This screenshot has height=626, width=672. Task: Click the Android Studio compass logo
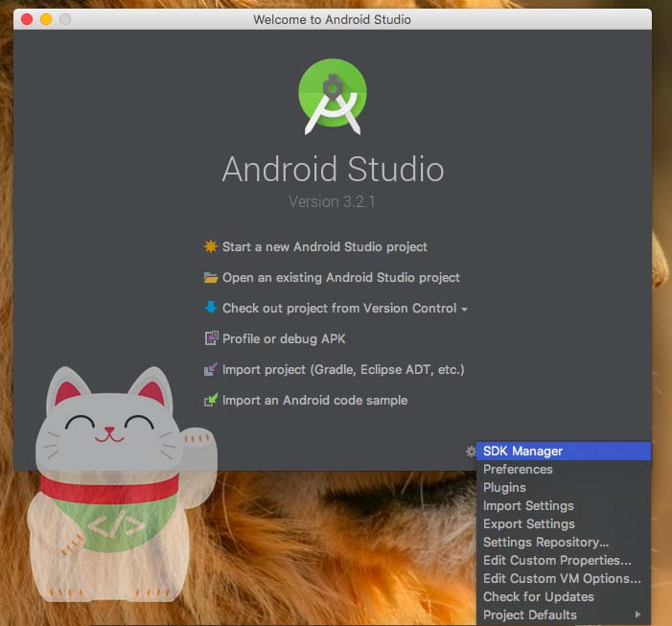[x=333, y=97]
